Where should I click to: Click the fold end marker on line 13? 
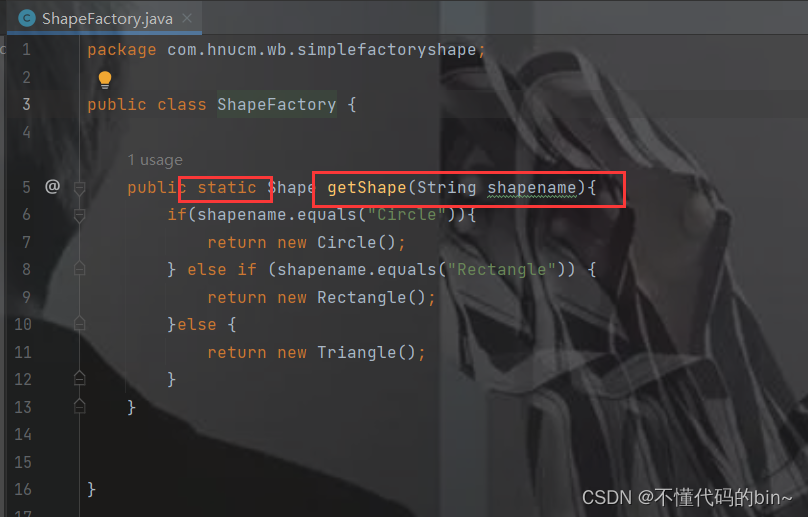[x=79, y=406]
